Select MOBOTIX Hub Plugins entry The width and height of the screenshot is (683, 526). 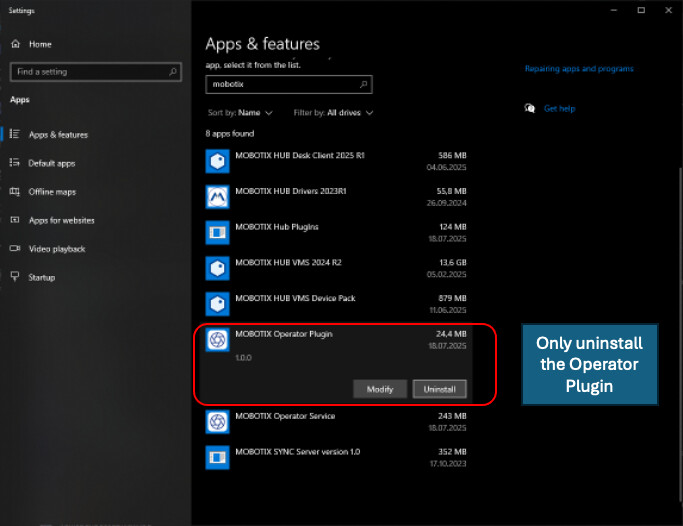[336, 233]
